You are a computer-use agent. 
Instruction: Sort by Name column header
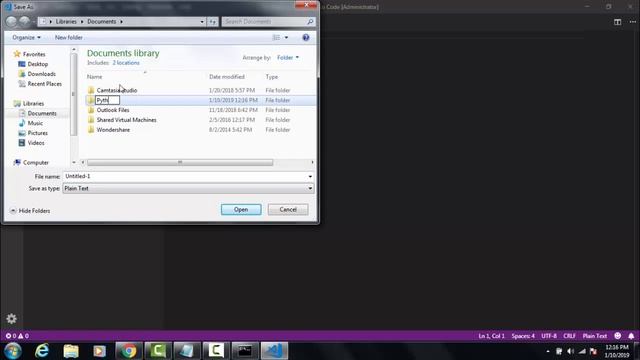[95, 77]
